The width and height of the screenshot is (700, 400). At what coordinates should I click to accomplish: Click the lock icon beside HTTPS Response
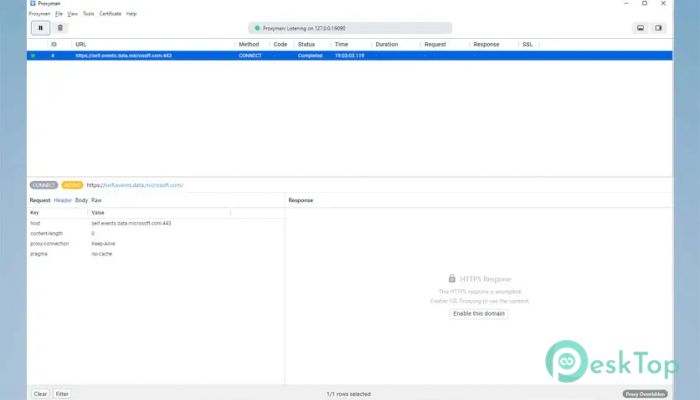pyautogui.click(x=452, y=279)
